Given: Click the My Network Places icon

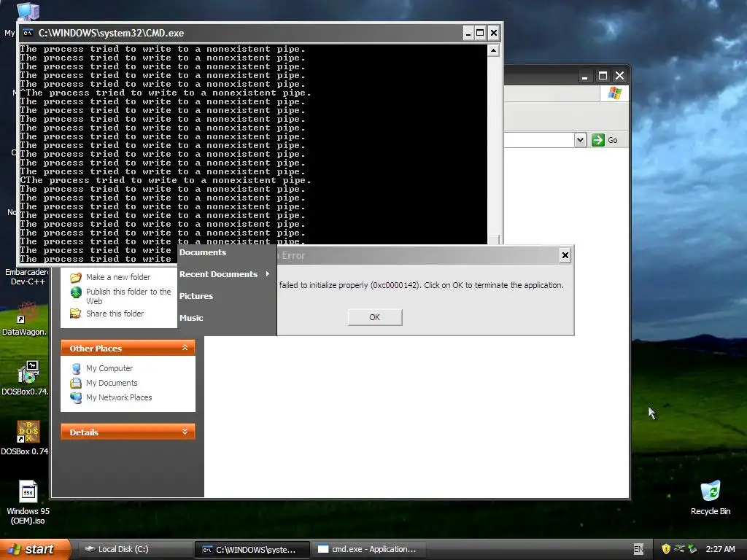Looking at the screenshot, I should tap(76, 397).
